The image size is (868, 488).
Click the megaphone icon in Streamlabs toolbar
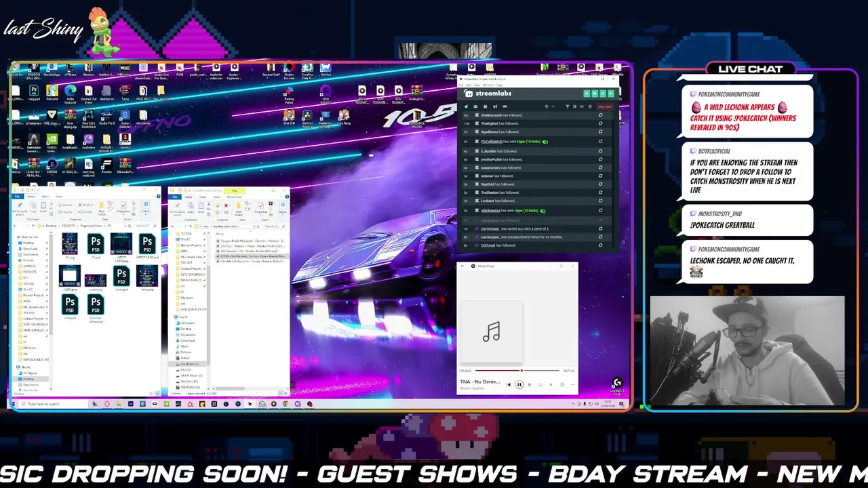[495, 106]
